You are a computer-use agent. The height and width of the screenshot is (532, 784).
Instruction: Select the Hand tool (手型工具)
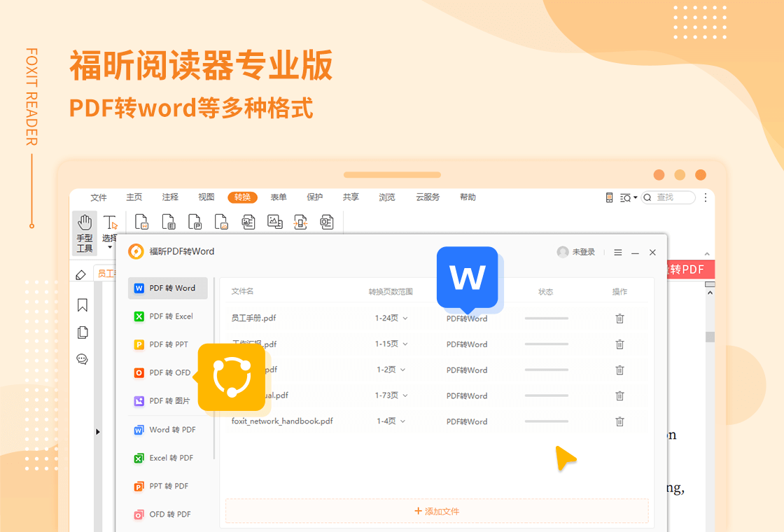click(85, 233)
